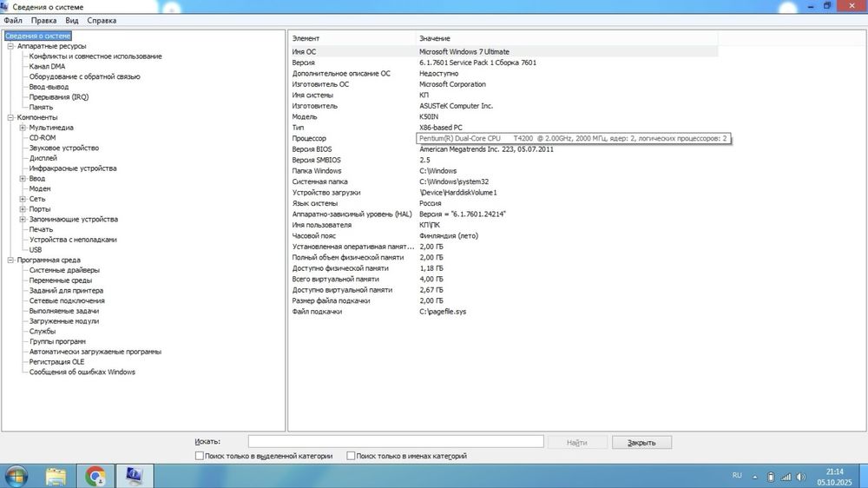
Task: Select Сведения о системе root item
Action: click(37, 36)
